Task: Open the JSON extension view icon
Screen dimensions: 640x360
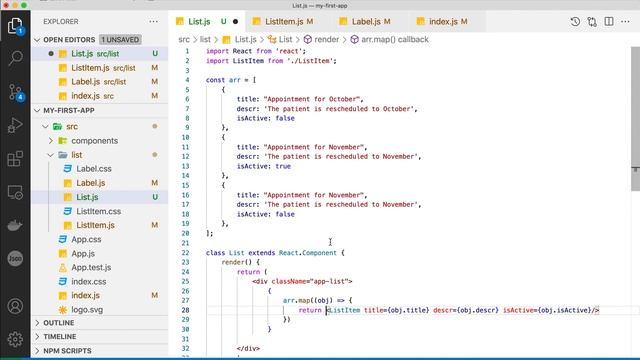Action: pyautogui.click(x=15, y=258)
